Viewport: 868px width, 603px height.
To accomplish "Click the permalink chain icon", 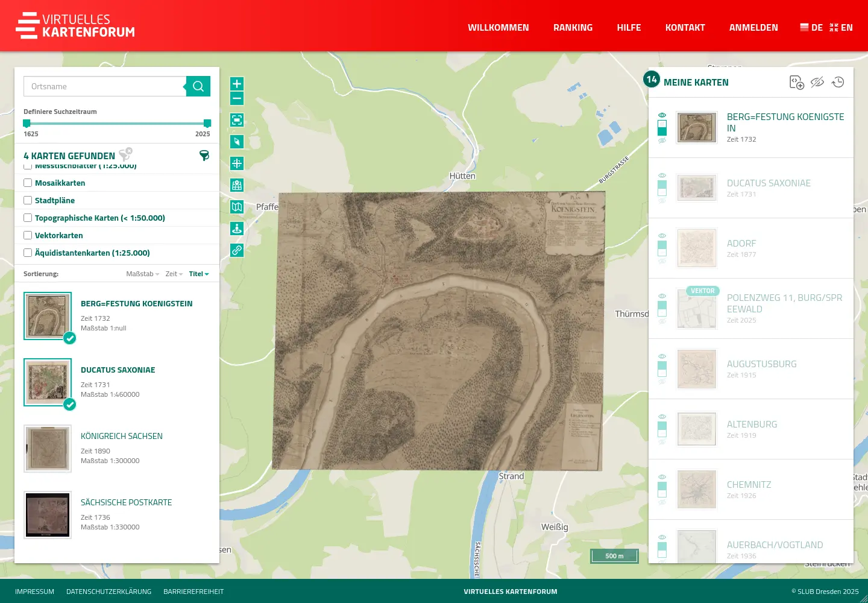I will [x=237, y=250].
